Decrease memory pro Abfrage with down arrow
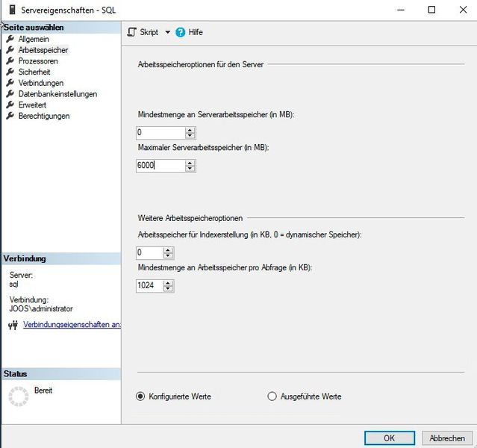 click(x=168, y=288)
